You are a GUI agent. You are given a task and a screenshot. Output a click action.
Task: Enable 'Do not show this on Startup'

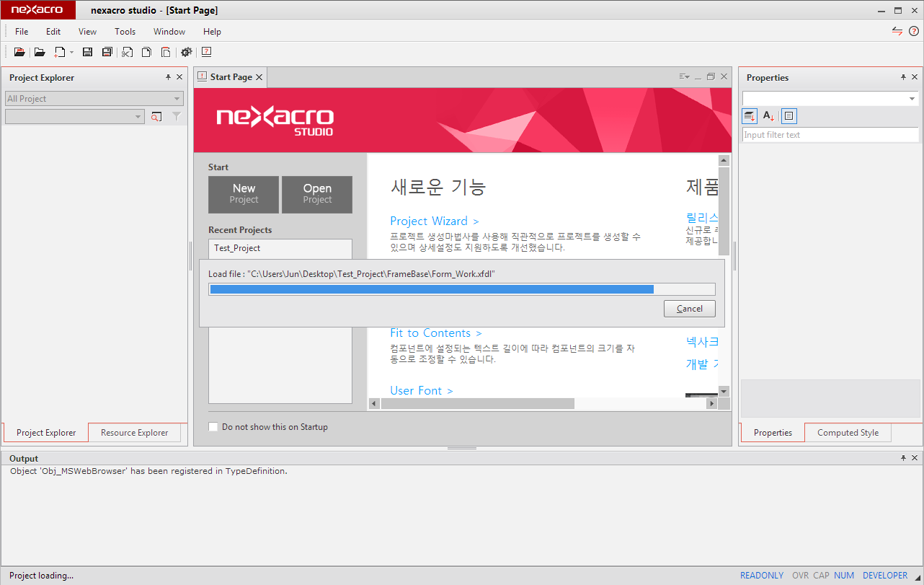pyautogui.click(x=213, y=427)
